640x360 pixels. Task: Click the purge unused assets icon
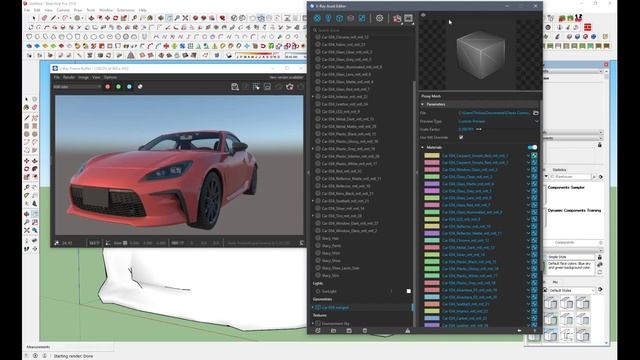click(407, 331)
